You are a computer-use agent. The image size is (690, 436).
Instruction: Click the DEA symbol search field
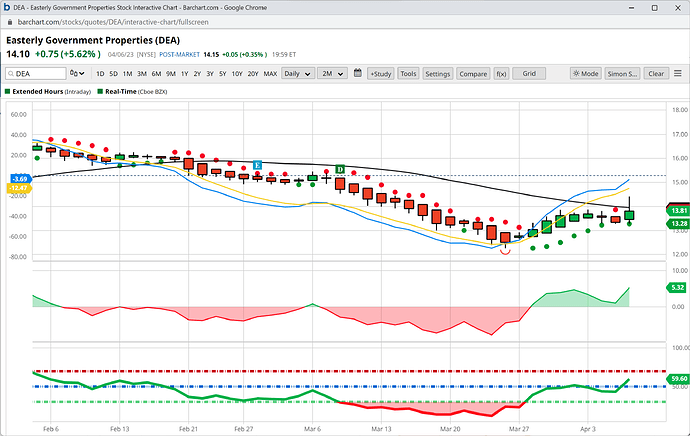[x=36, y=73]
